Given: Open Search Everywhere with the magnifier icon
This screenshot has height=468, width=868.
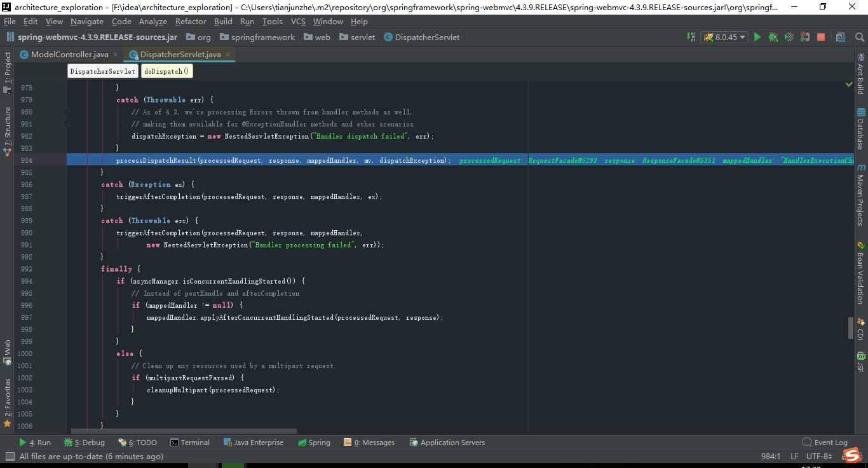Looking at the screenshot, I should (860, 37).
